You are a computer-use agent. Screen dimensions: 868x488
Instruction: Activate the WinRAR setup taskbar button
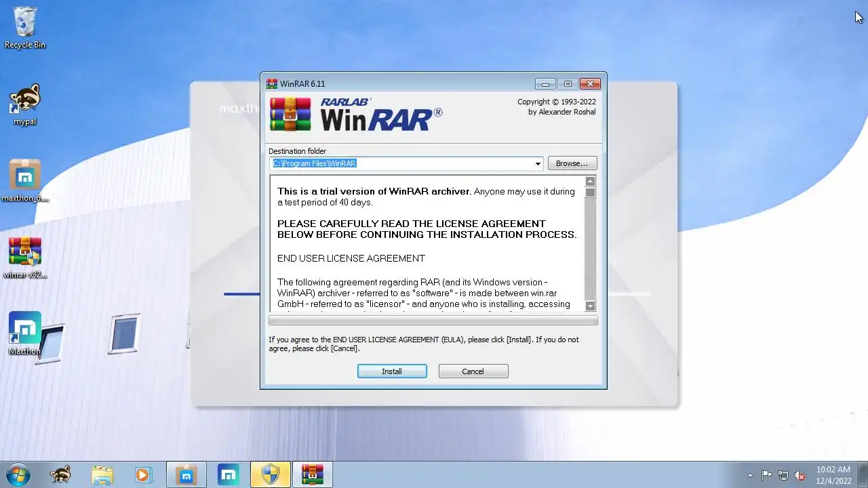pyautogui.click(x=313, y=474)
